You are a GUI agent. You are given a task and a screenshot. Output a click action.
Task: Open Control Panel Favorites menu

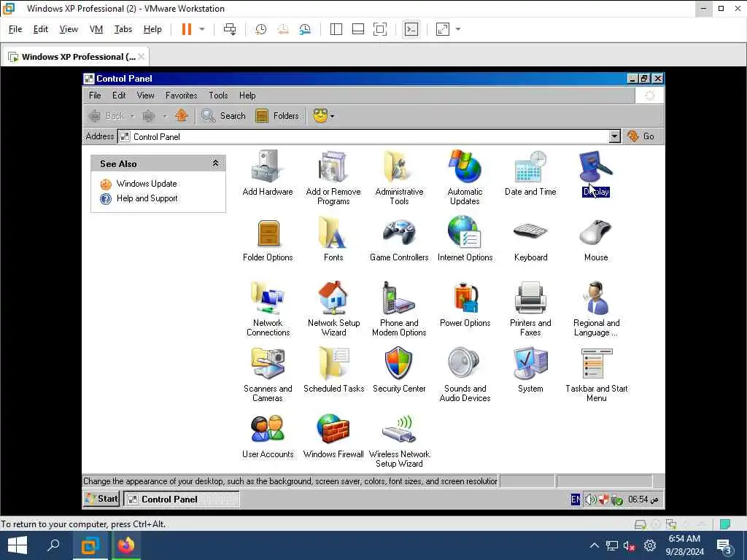click(x=181, y=96)
